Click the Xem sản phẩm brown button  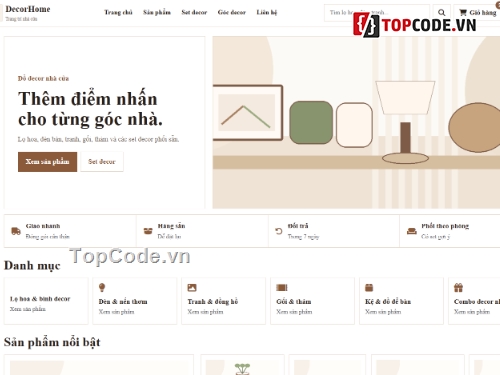47,162
